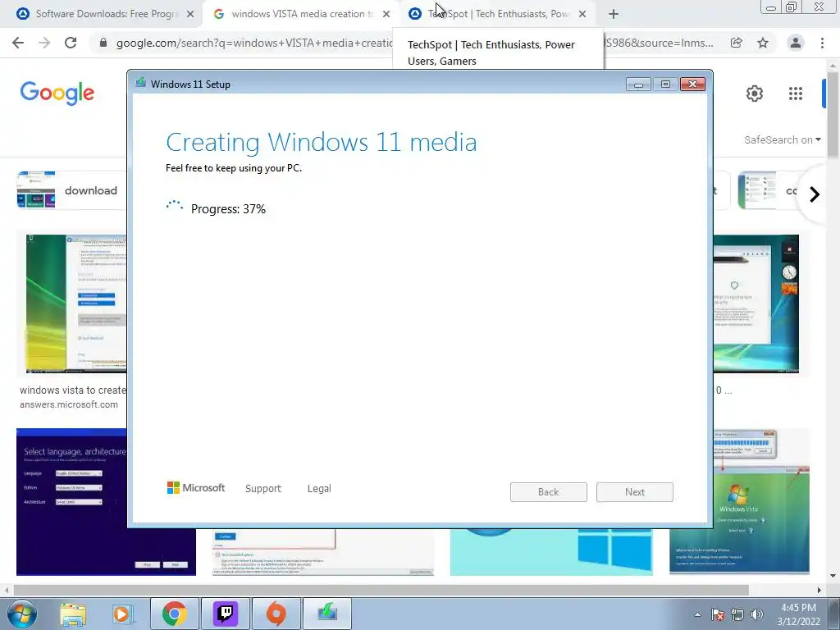This screenshot has height=630, width=840.
Task: Restore down the Chrome window
Action: (x=792, y=7)
